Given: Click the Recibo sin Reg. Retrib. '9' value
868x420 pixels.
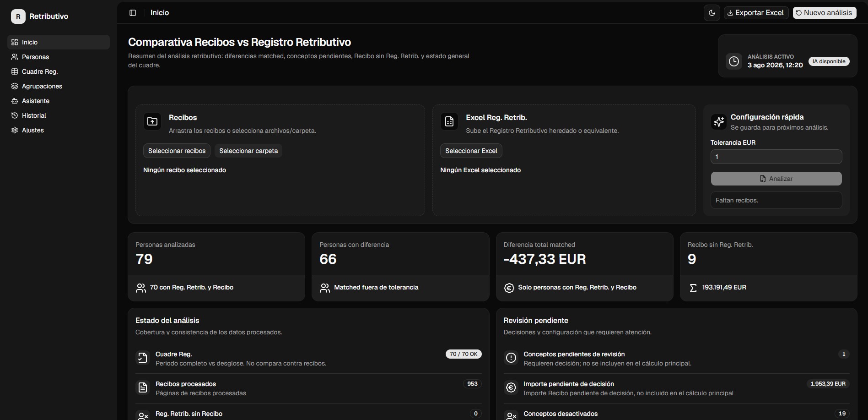Looking at the screenshot, I should click(692, 259).
